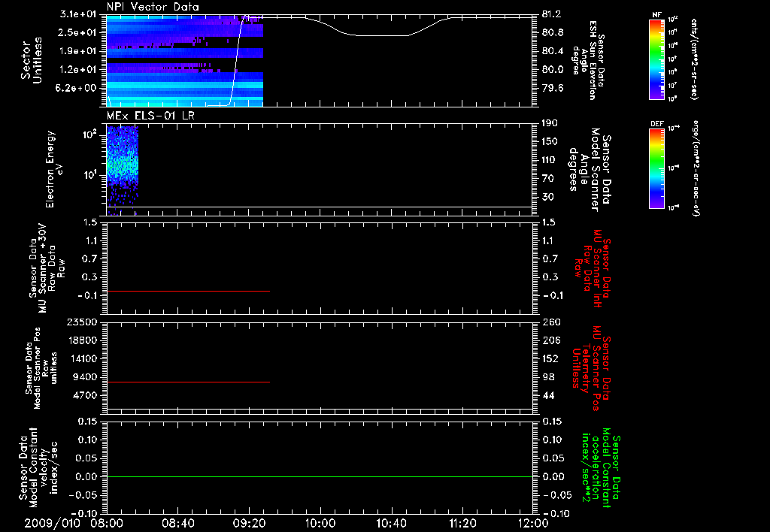This screenshot has height=532, width=770.
Task: Click the NF label above the color bar
Action: point(656,15)
